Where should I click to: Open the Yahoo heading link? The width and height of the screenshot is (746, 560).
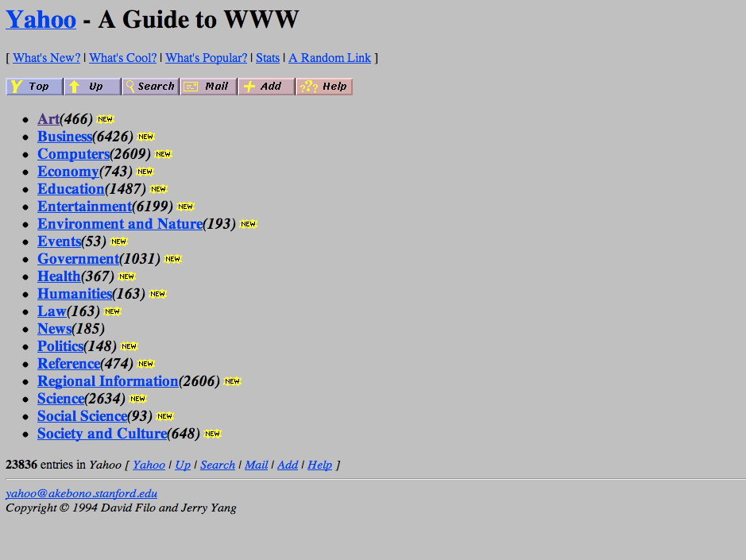pos(41,20)
